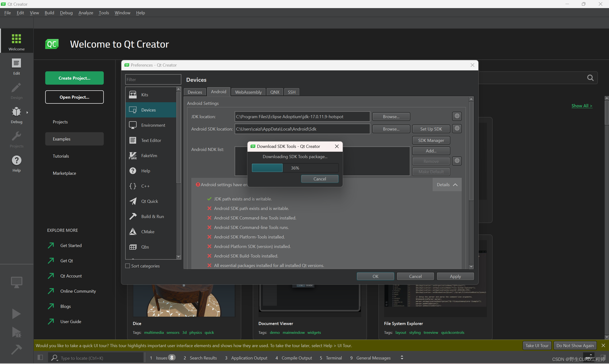Select Build & Run preferences category

click(151, 216)
